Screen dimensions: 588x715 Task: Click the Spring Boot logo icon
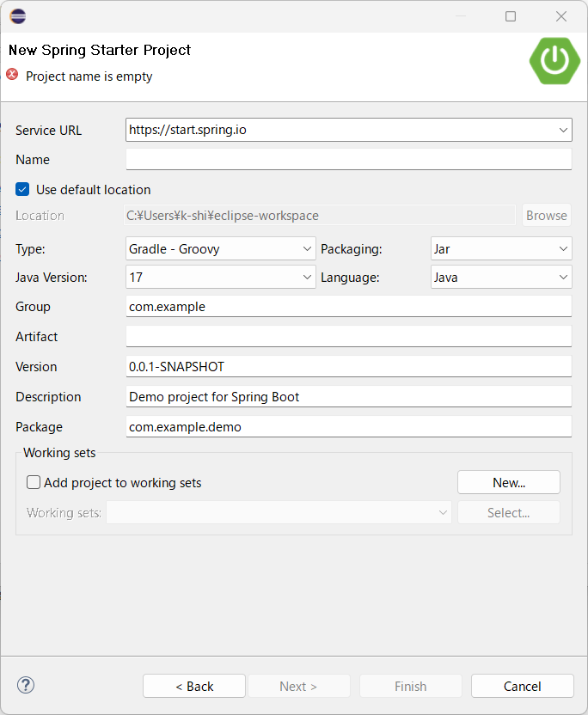point(554,61)
